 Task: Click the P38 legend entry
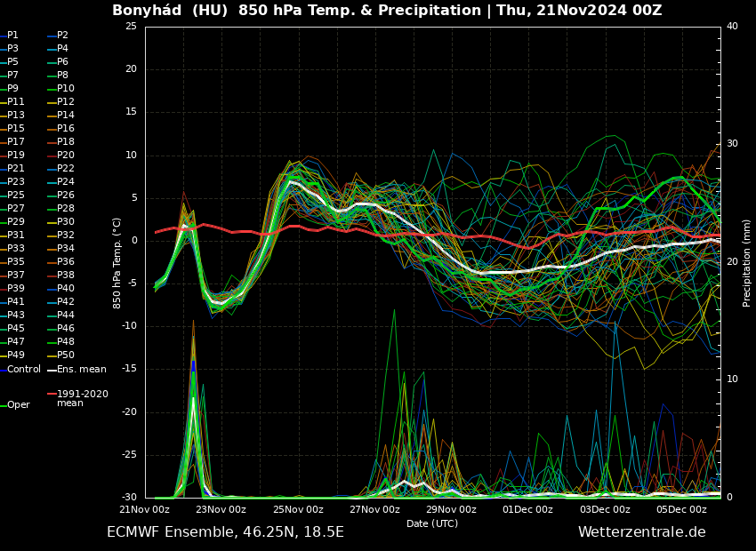pyautogui.click(x=66, y=275)
